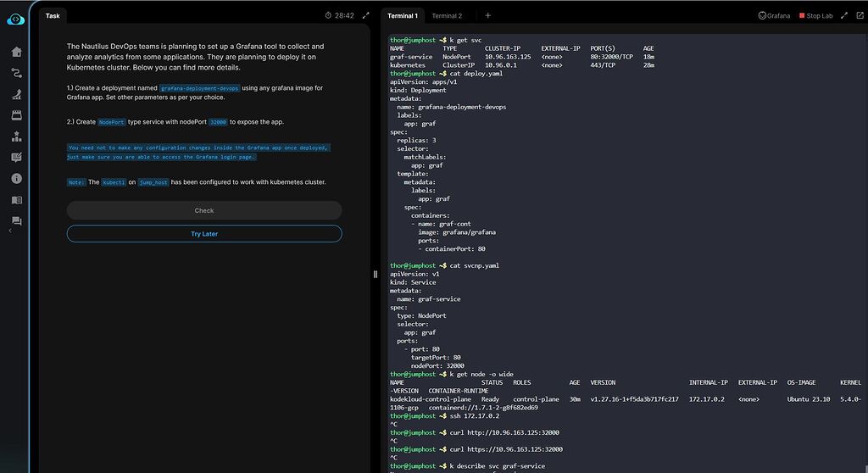Image resolution: width=868 pixels, height=473 pixels.
Task: Open the learning path route icon
Action: coord(16,73)
